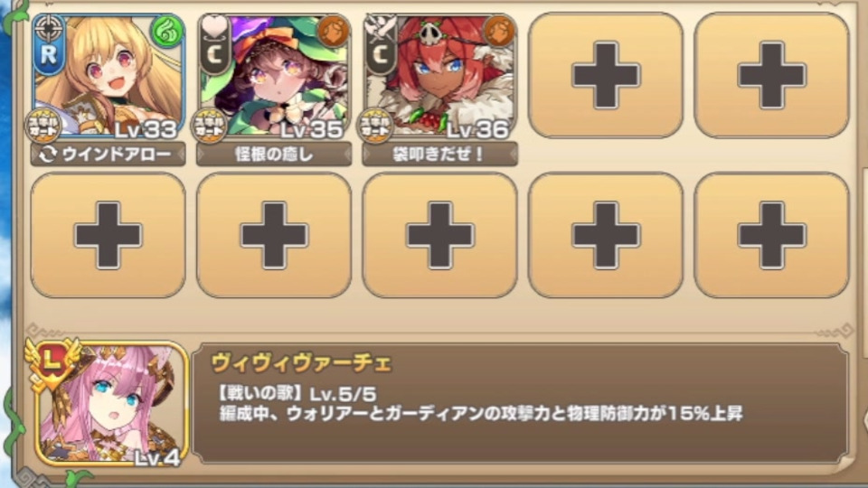Toggle skill auto badge on Lv35 card

point(209,126)
